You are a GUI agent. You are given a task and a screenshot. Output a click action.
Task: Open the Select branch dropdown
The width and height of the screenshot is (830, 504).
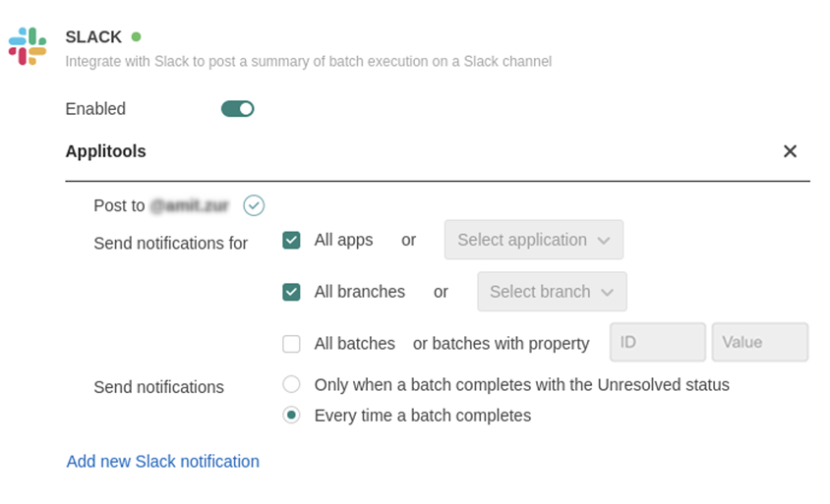coord(552,292)
